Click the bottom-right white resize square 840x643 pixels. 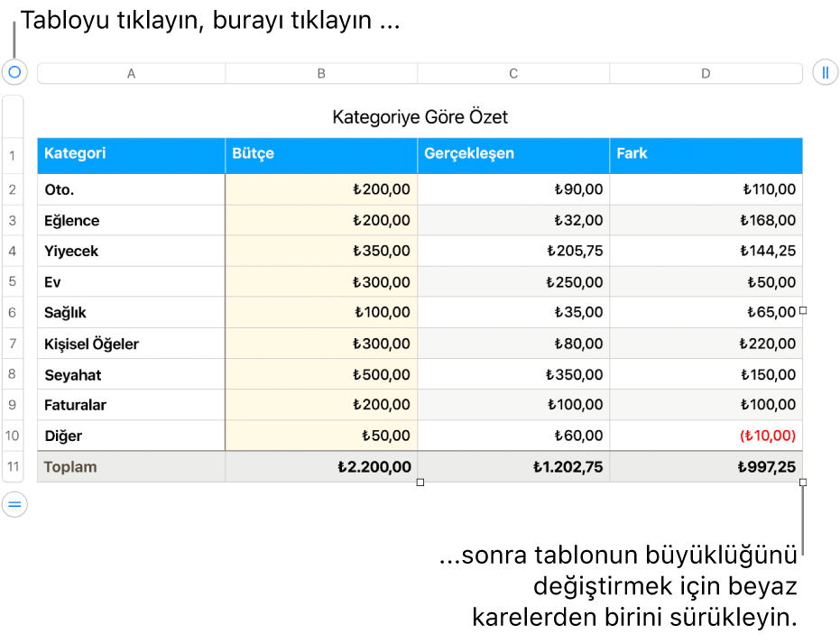(x=802, y=482)
